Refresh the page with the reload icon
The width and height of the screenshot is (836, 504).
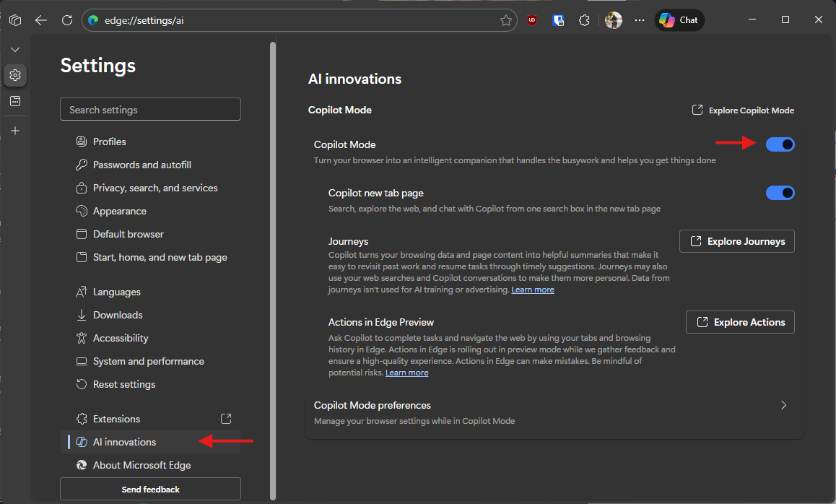(67, 20)
